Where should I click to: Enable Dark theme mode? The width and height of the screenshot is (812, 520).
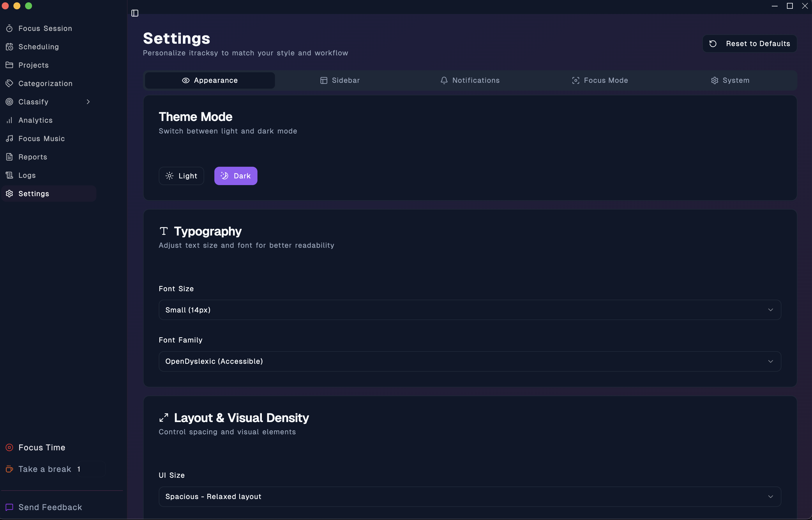pos(235,175)
